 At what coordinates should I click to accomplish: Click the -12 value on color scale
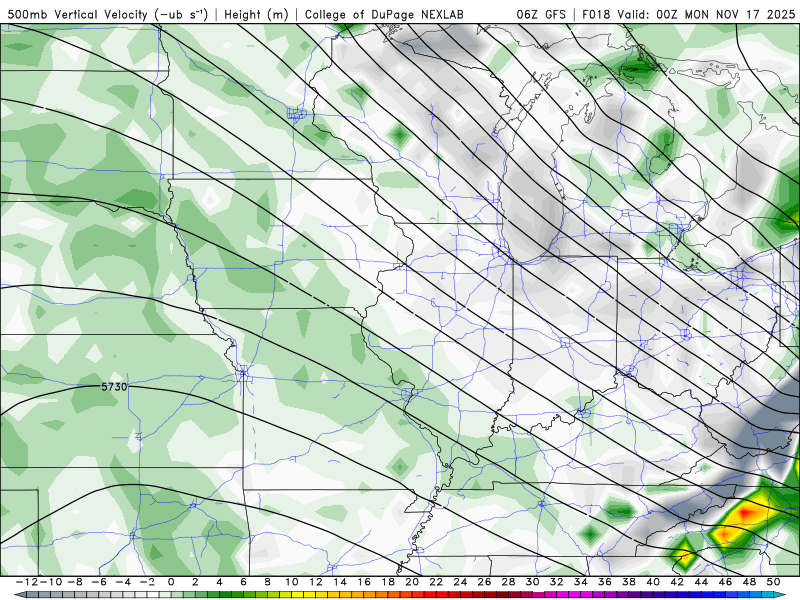26,582
